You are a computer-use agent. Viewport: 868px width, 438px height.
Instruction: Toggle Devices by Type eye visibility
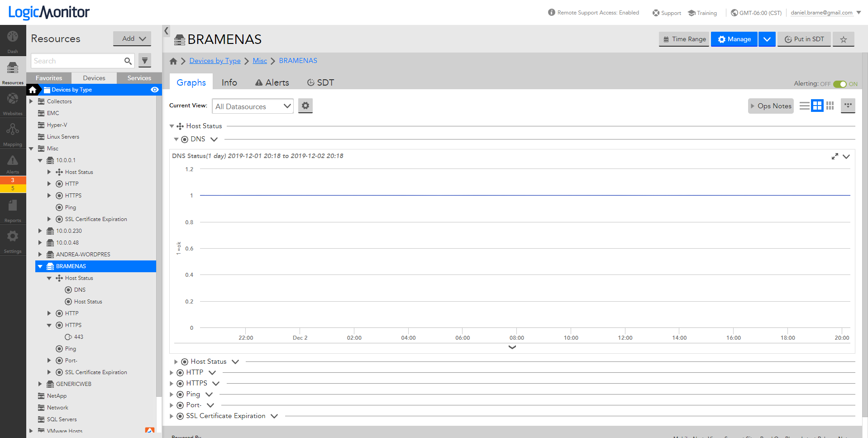pyautogui.click(x=154, y=90)
